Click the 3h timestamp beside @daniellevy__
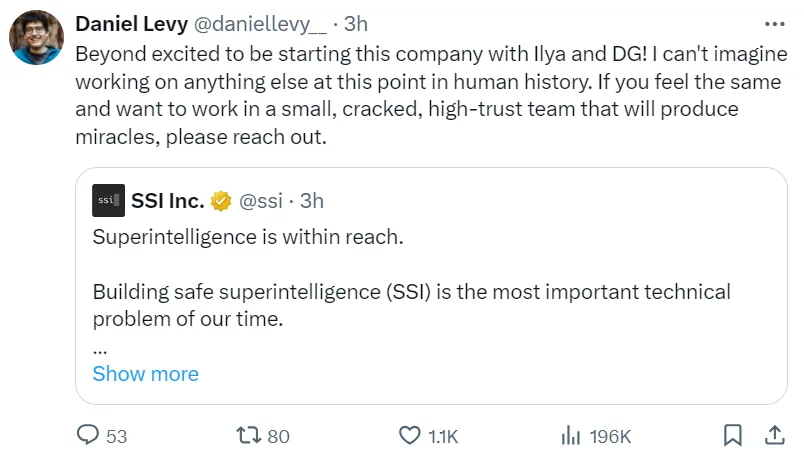This screenshot has height=456, width=804. (356, 24)
